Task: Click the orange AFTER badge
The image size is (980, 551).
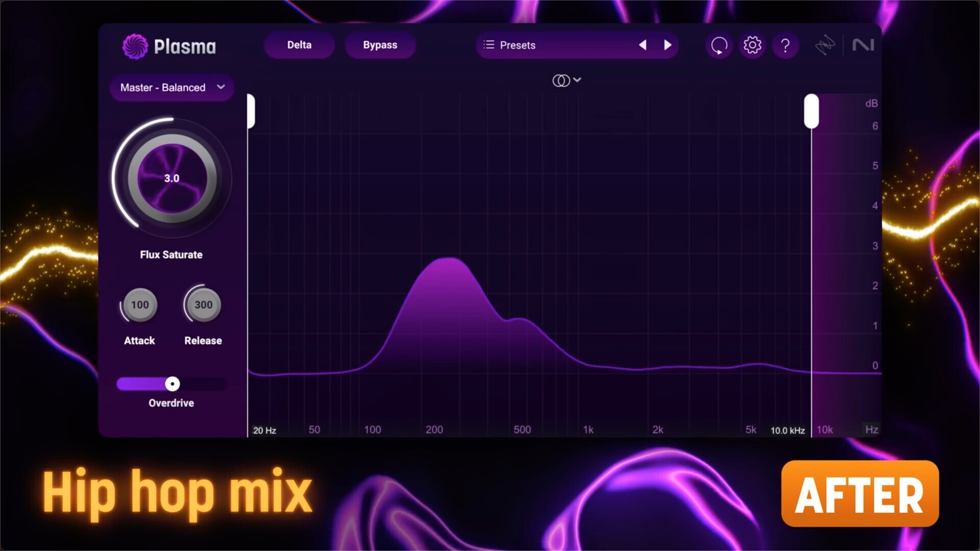Action: [x=860, y=493]
